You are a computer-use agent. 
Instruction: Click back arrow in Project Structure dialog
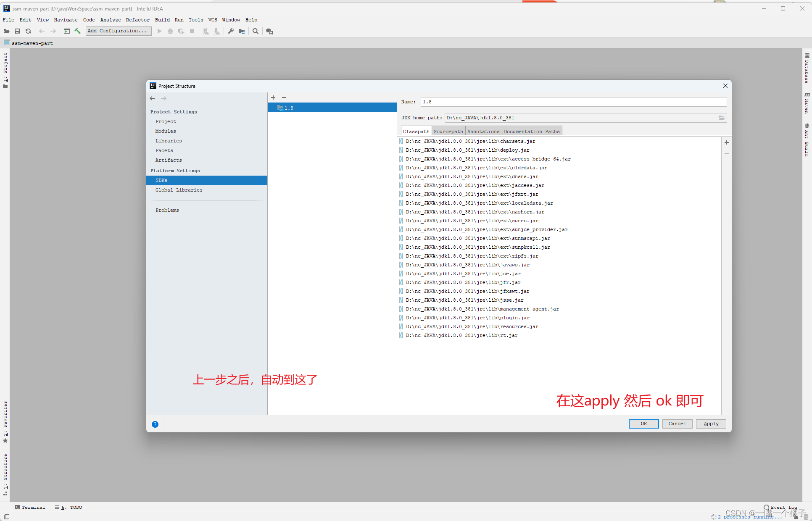(153, 98)
